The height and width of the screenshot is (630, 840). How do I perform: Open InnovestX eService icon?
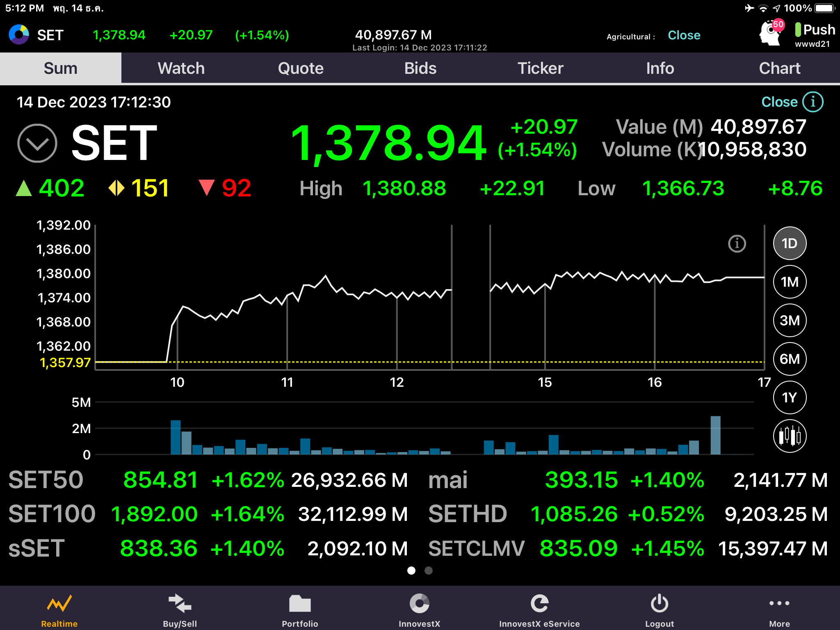pyautogui.click(x=539, y=603)
